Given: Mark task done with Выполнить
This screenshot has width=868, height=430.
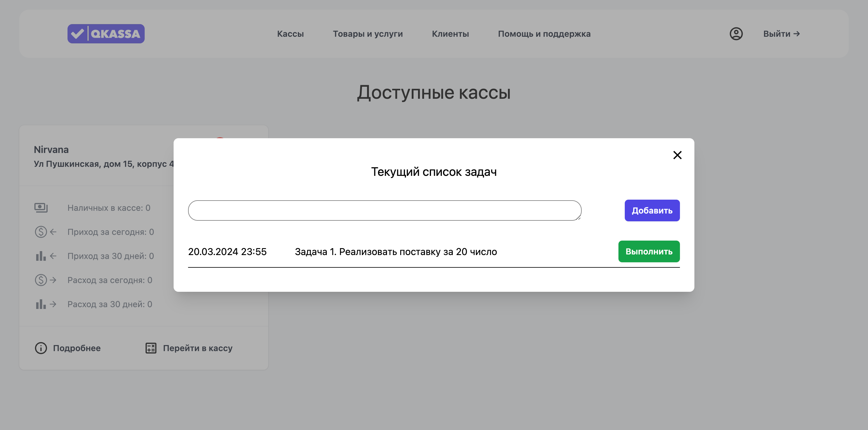Looking at the screenshot, I should coord(649,251).
